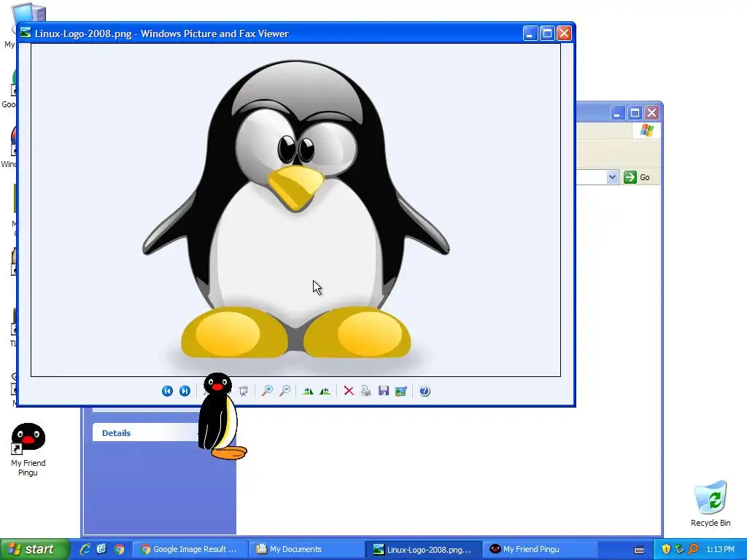Click green network icon in system tray
Image resolution: width=747 pixels, height=560 pixels.
680,549
